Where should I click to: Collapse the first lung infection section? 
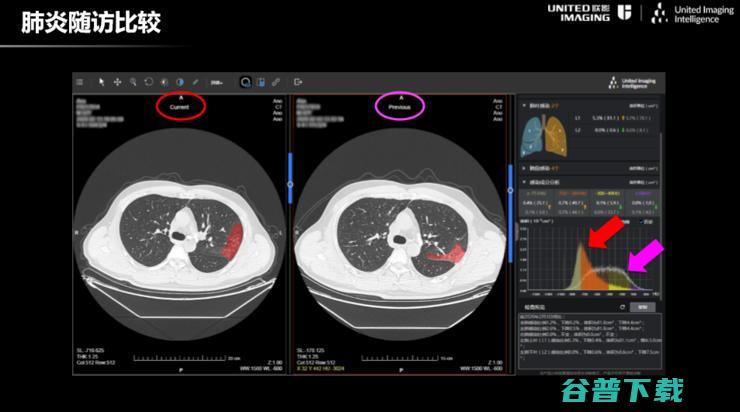(x=524, y=106)
